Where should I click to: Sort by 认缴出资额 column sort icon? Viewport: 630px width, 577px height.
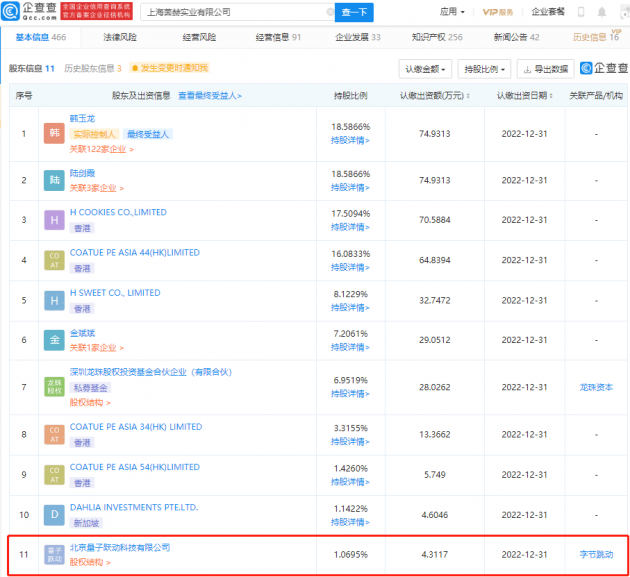click(x=468, y=96)
